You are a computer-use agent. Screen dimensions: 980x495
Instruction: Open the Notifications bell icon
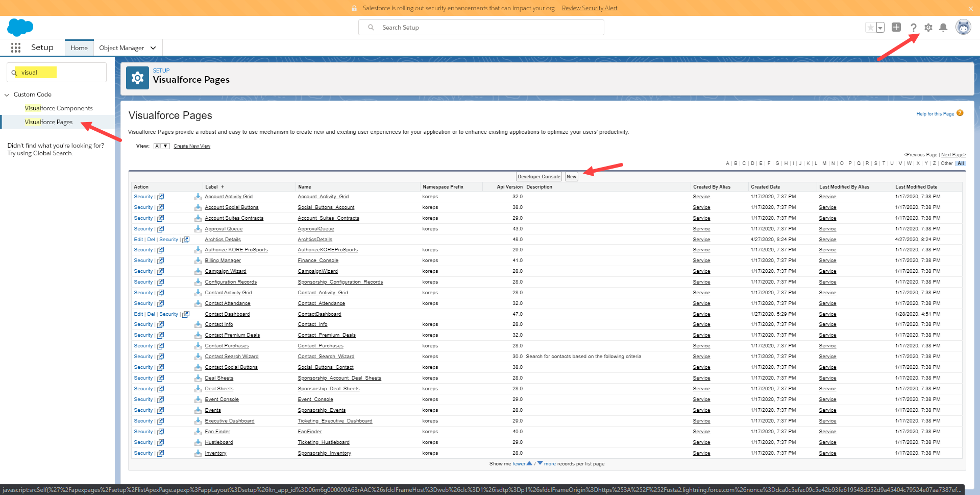tap(943, 28)
